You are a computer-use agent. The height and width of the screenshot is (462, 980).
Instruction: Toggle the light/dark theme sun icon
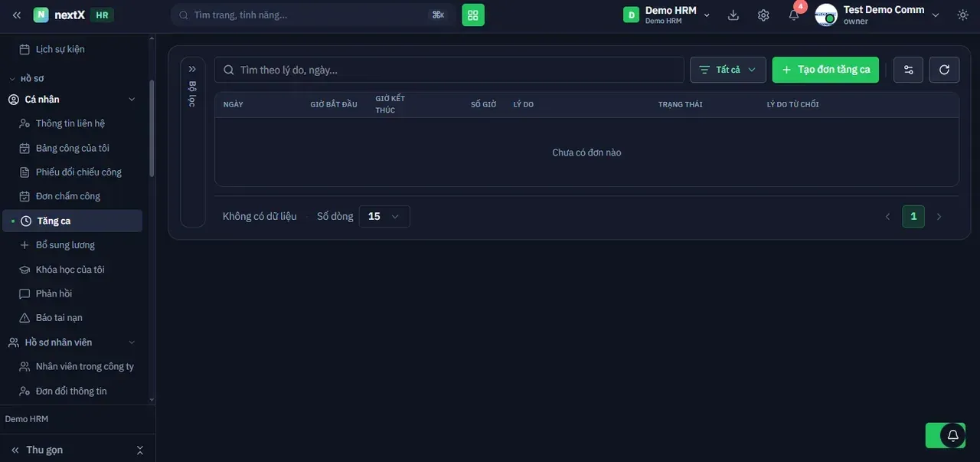point(962,15)
